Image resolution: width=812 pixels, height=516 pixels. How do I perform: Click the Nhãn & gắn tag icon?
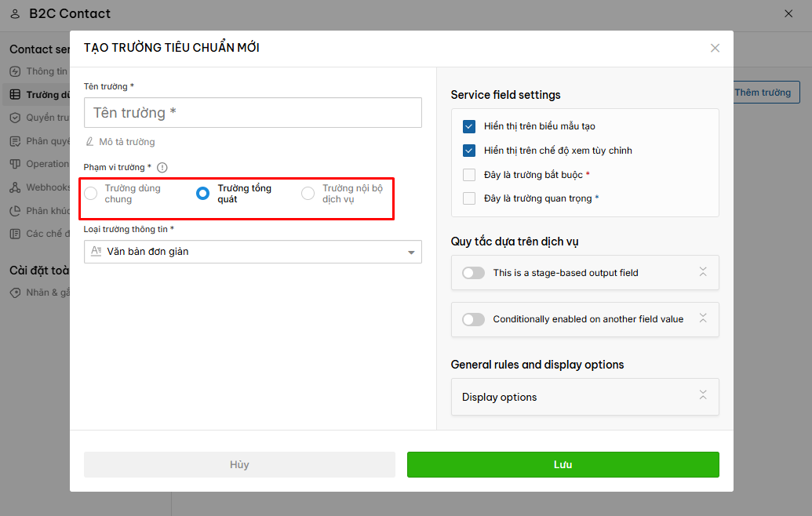coord(15,293)
